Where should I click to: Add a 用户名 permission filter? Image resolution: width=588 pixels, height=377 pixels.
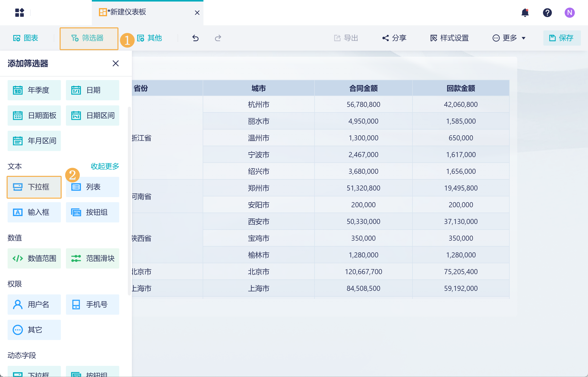tap(34, 305)
